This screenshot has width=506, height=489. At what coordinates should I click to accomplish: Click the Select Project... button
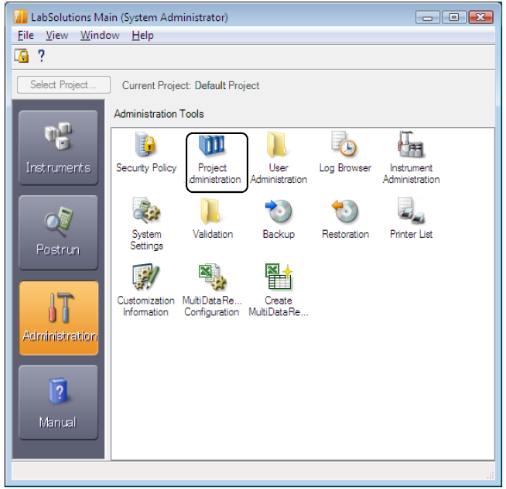[x=64, y=85]
